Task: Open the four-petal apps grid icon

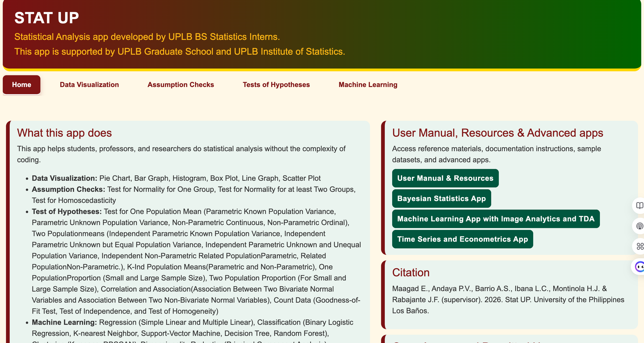Action: (639, 246)
